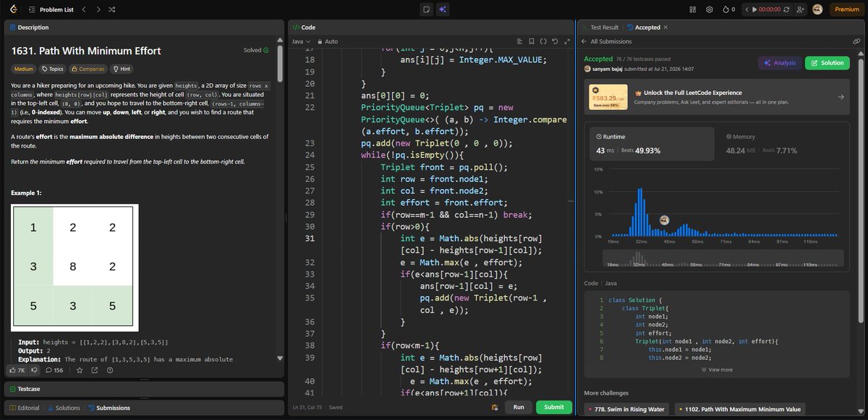Pick a random problem with shuffle icon
Viewport: 868px width, 420px height.
pyautogui.click(x=111, y=9)
